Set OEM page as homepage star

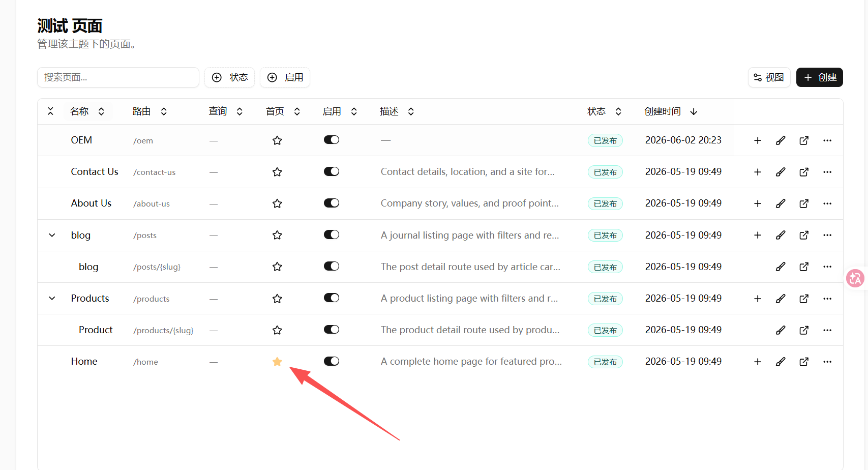point(277,140)
